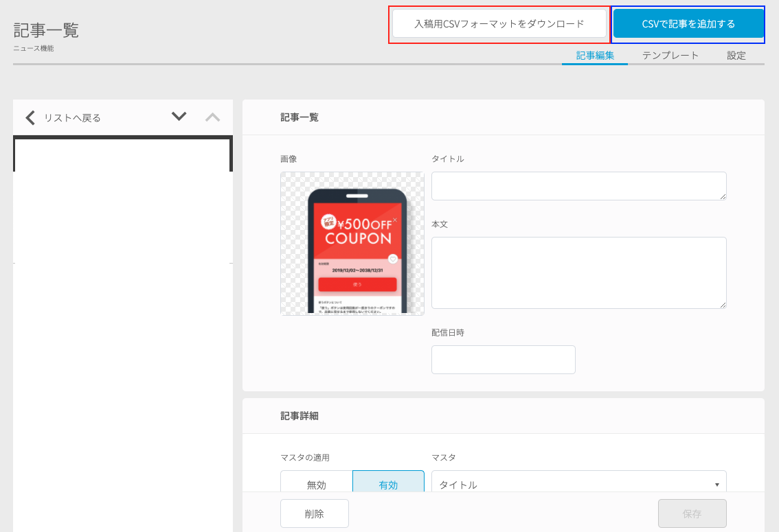This screenshot has height=532, width=779.
Task: Open the テンプレート tab
Action: coord(670,56)
